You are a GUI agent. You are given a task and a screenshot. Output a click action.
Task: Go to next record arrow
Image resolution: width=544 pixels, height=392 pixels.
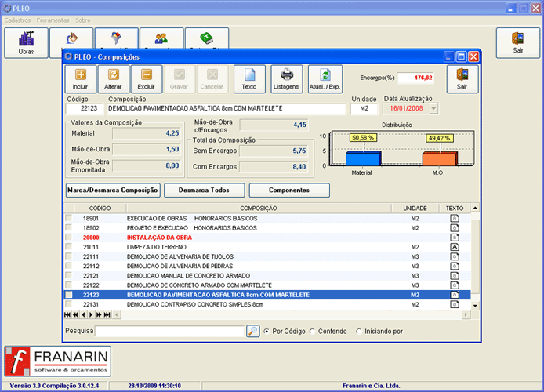tap(91, 314)
